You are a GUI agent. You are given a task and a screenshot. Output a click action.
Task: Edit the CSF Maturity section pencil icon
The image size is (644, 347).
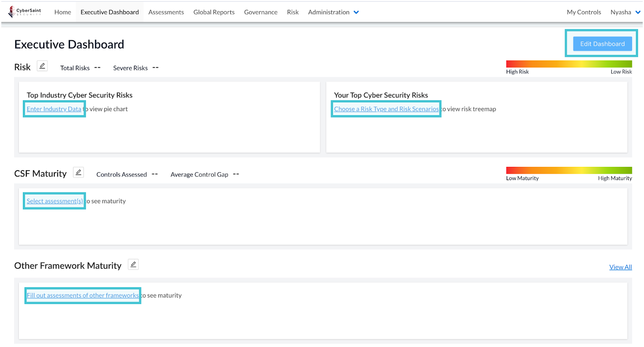(x=78, y=172)
